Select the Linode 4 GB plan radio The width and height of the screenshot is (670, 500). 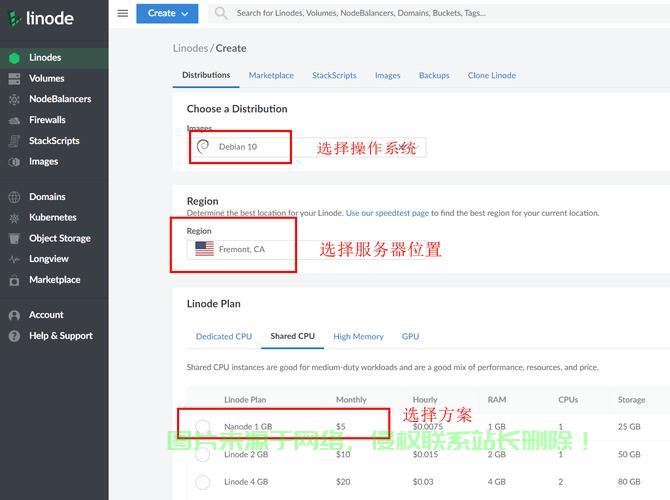click(203, 482)
